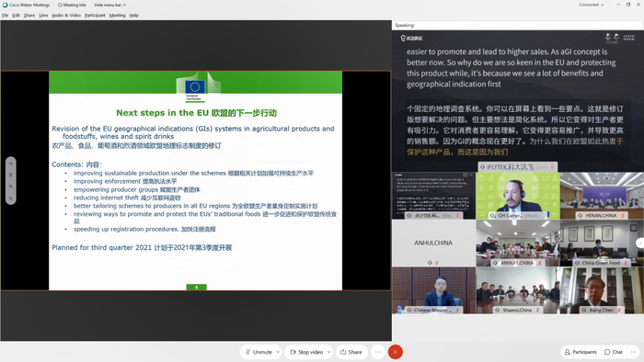Open the View menu
Screen dimensions: 644x362
tap(43, 16)
